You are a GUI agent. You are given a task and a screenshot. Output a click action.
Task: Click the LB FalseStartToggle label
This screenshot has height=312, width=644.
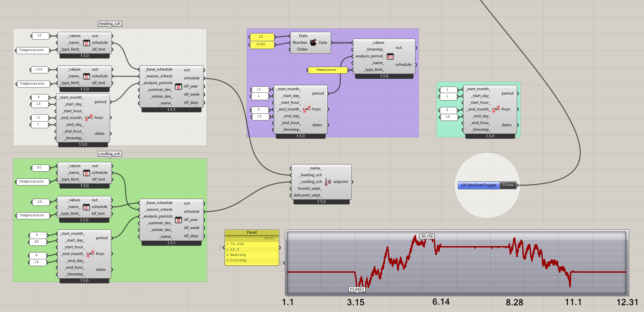click(478, 185)
